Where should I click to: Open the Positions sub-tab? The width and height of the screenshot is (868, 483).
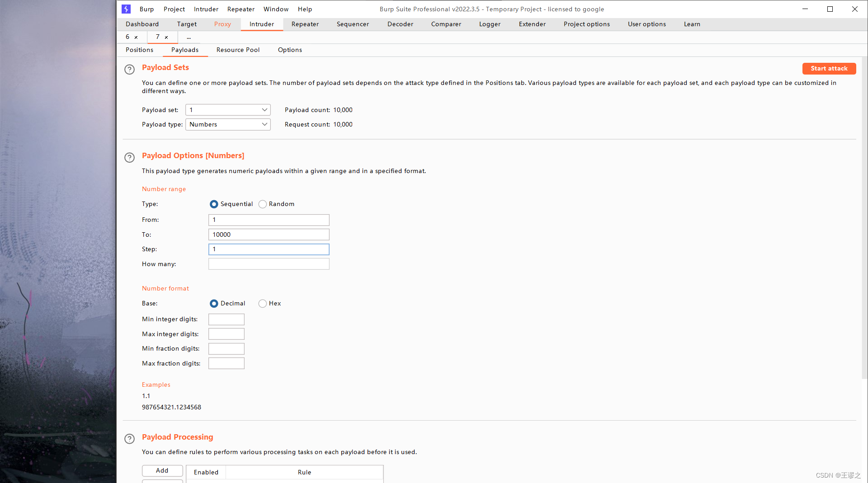point(139,50)
